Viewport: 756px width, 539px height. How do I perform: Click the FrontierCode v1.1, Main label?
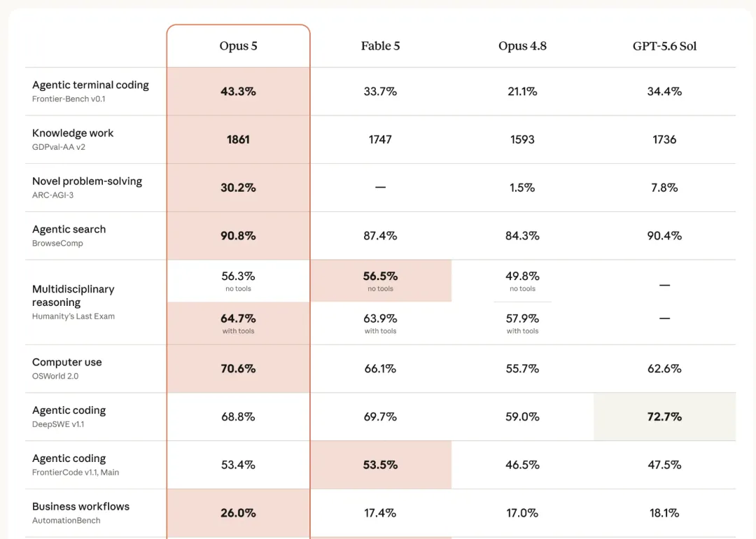coord(75,472)
